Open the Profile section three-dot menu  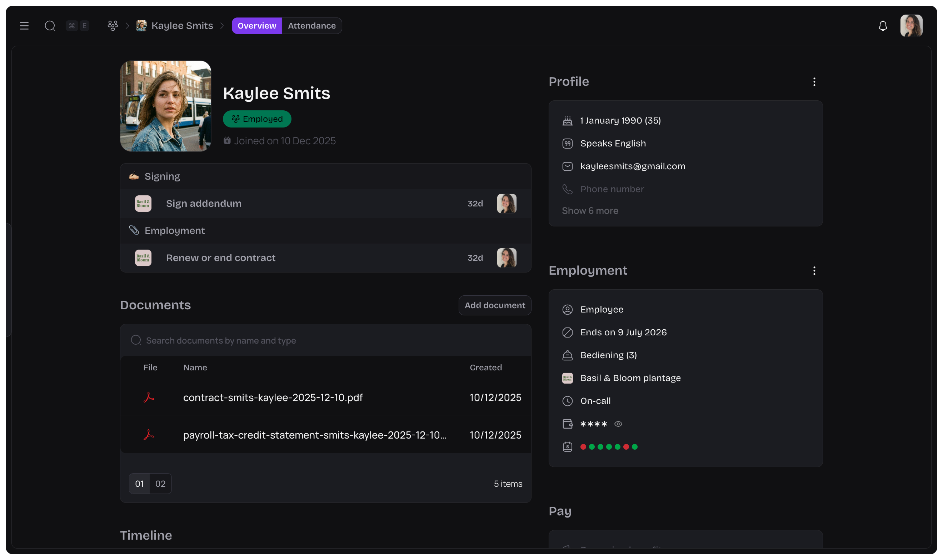pyautogui.click(x=814, y=82)
